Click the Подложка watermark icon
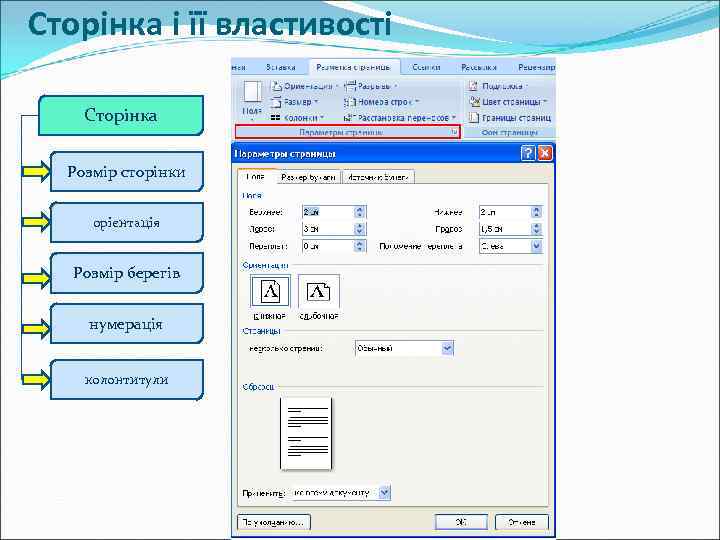The width and height of the screenshot is (720, 540). pos(473,86)
